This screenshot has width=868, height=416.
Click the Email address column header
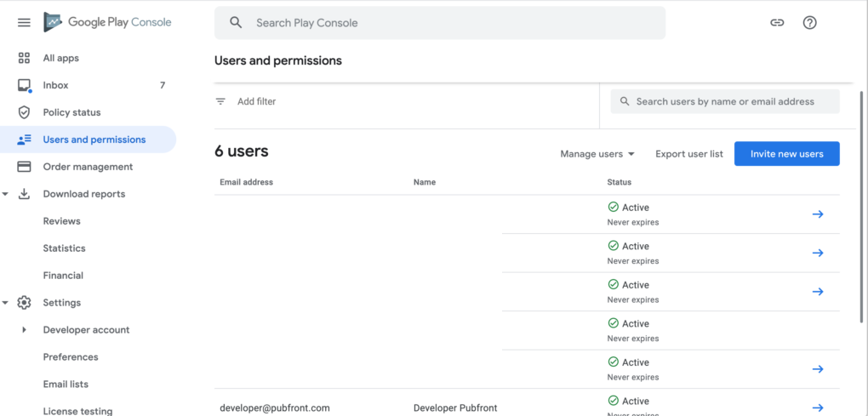tap(246, 182)
